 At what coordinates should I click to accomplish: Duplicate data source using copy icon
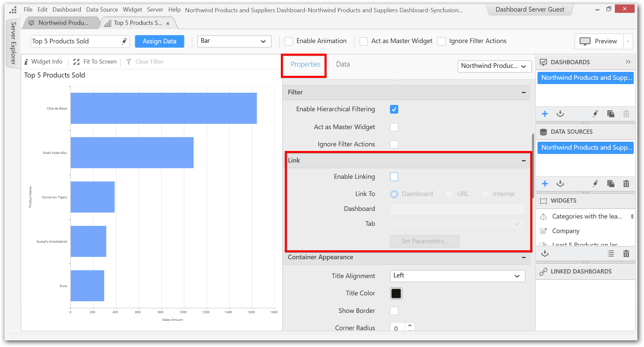[611, 184]
